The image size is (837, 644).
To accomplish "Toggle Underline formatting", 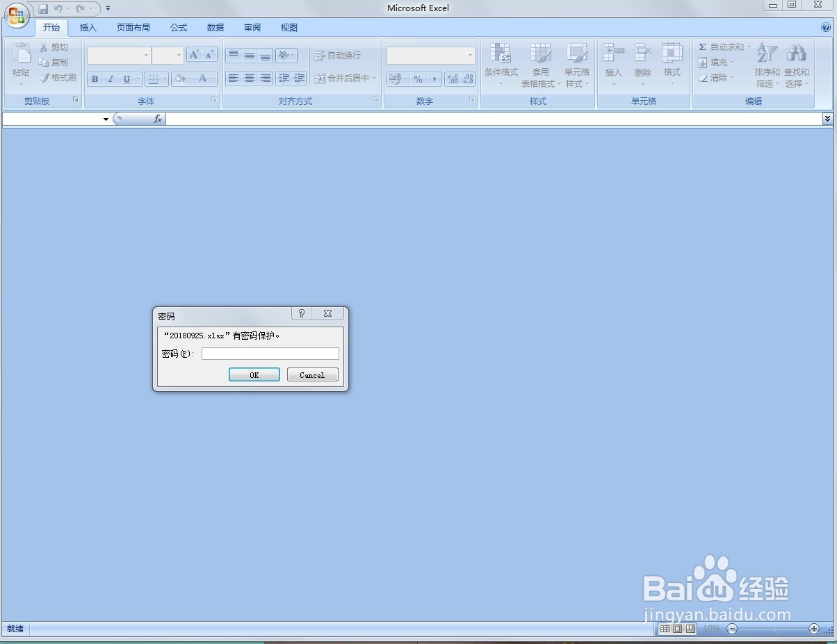I will tap(127, 79).
